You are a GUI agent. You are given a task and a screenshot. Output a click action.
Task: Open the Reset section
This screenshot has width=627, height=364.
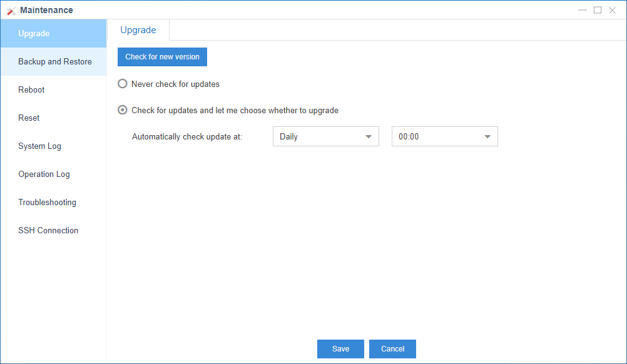pos(29,118)
